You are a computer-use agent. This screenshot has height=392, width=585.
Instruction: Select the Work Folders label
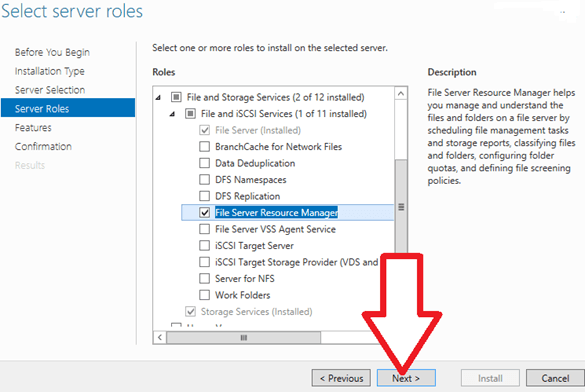[x=243, y=295]
